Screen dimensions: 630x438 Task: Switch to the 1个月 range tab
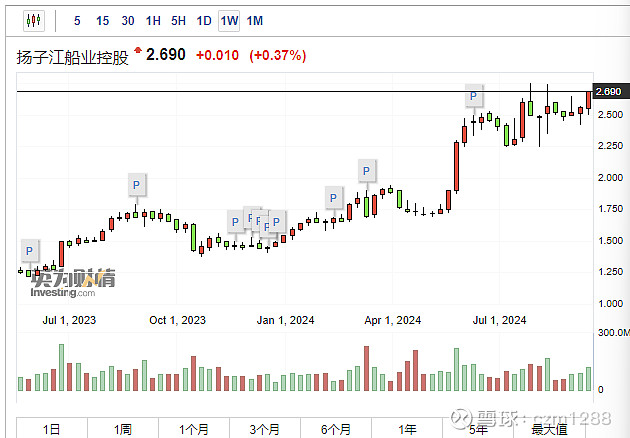tap(194, 429)
